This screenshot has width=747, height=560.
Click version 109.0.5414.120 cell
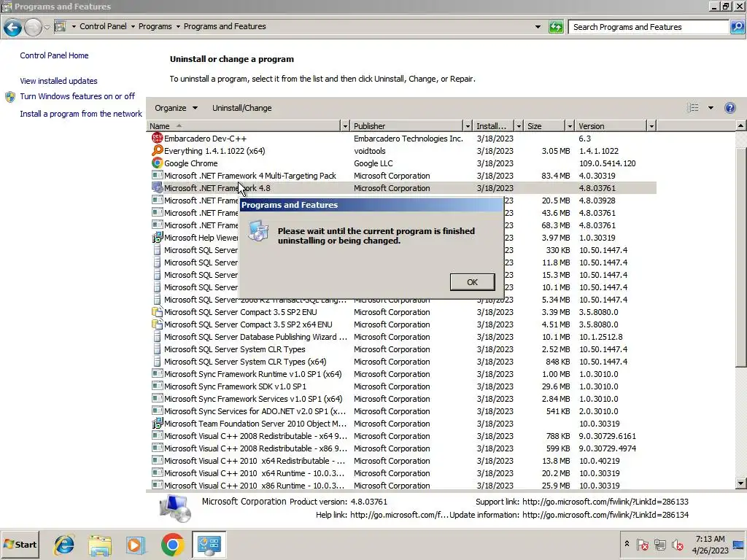pyautogui.click(x=607, y=163)
